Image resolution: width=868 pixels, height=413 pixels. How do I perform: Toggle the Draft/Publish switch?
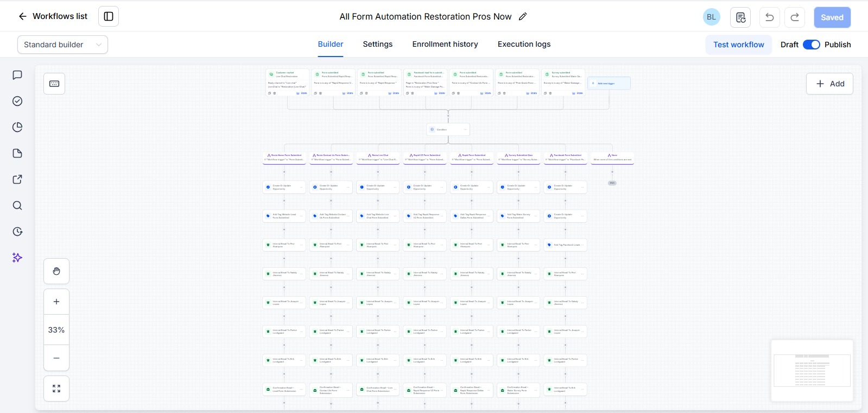(x=812, y=45)
